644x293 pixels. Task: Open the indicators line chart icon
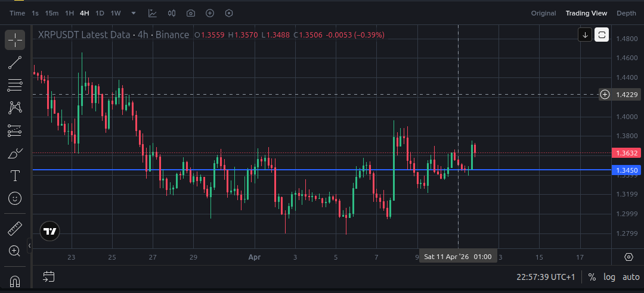tap(153, 13)
